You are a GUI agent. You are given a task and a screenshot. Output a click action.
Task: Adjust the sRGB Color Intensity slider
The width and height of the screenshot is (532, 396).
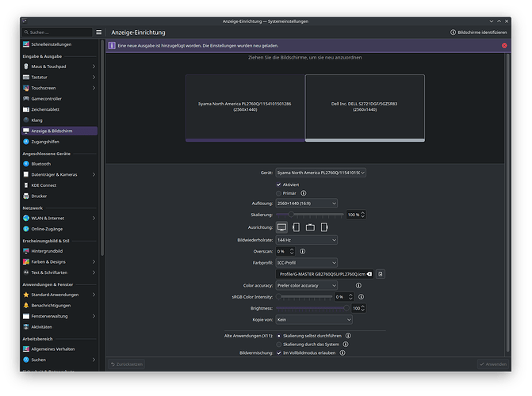pos(304,297)
